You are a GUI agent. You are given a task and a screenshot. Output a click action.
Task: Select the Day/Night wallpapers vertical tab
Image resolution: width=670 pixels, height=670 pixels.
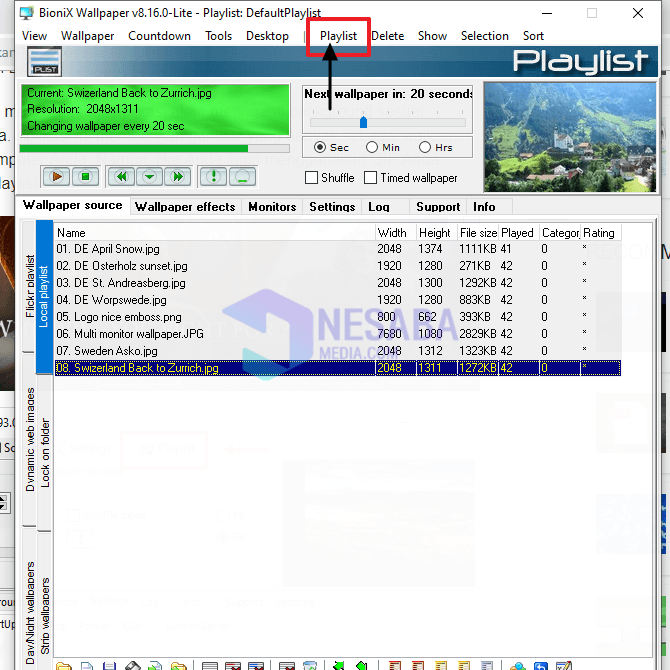(29, 598)
